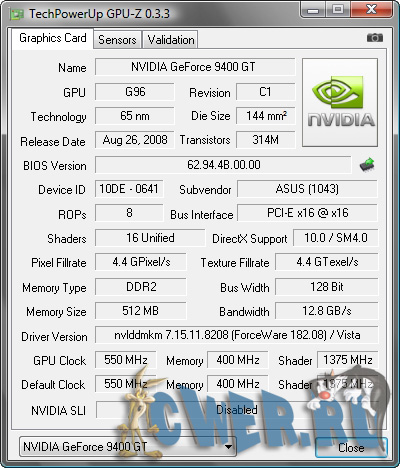The image size is (400, 468).
Task: Click the ROPs field value 8
Action: (129, 213)
